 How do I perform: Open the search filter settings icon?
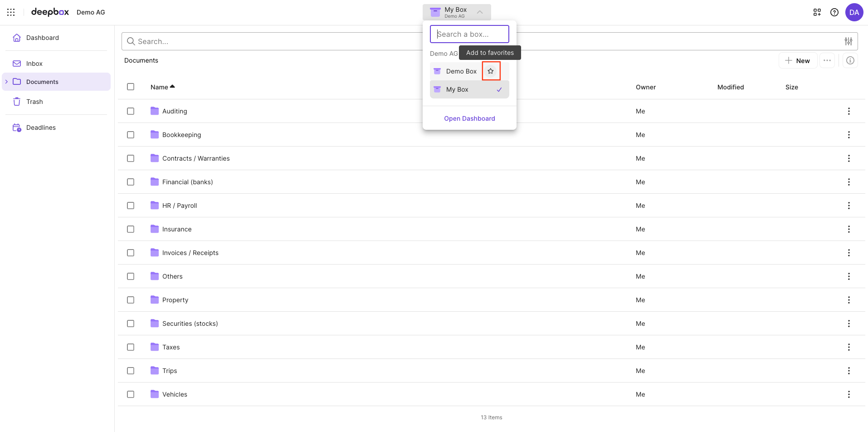coord(848,41)
